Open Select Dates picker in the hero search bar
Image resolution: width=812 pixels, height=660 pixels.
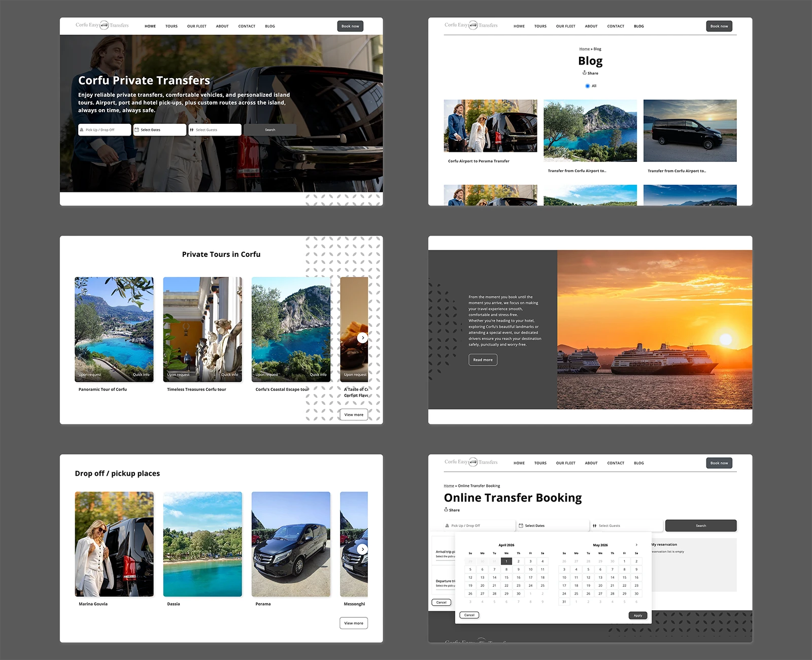pos(160,129)
